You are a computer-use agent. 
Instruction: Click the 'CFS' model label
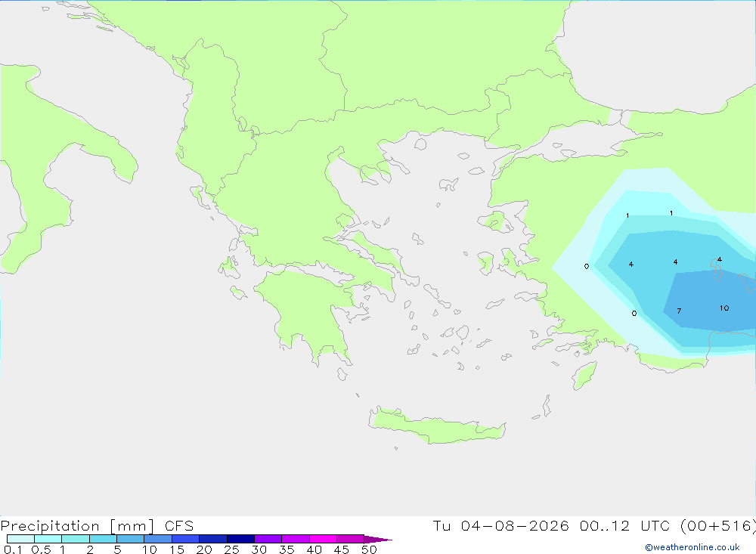(x=179, y=525)
